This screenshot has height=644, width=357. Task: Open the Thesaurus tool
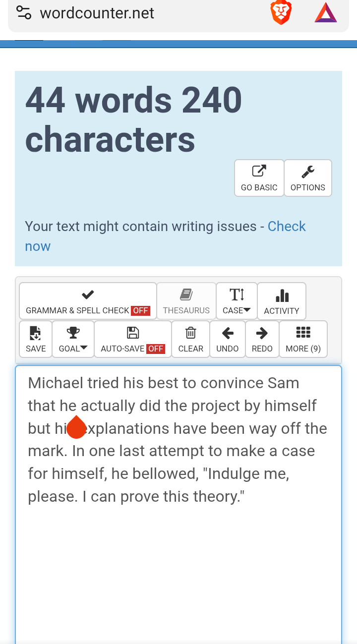click(x=186, y=301)
